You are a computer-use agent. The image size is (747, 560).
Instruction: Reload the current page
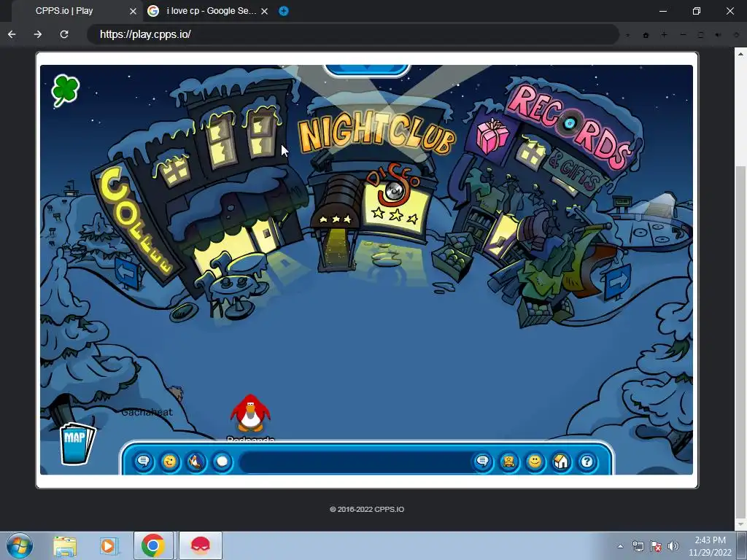click(64, 34)
